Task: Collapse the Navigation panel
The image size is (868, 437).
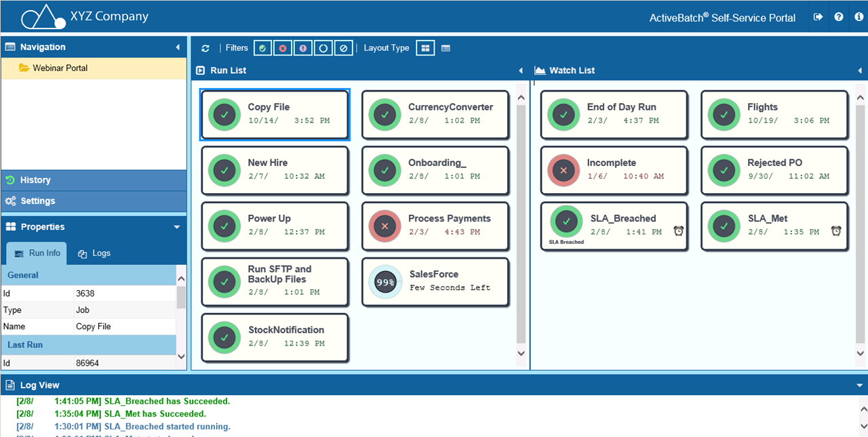Action: pyautogui.click(x=178, y=47)
